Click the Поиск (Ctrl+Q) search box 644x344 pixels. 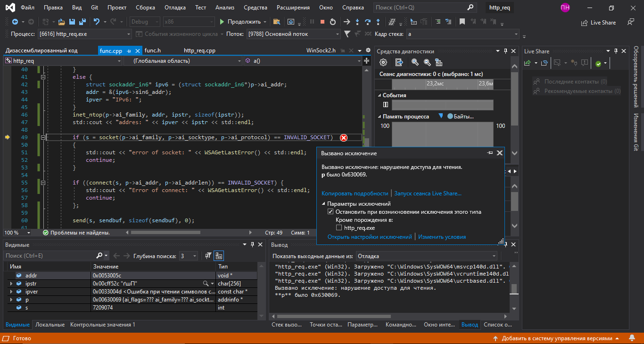[424, 8]
